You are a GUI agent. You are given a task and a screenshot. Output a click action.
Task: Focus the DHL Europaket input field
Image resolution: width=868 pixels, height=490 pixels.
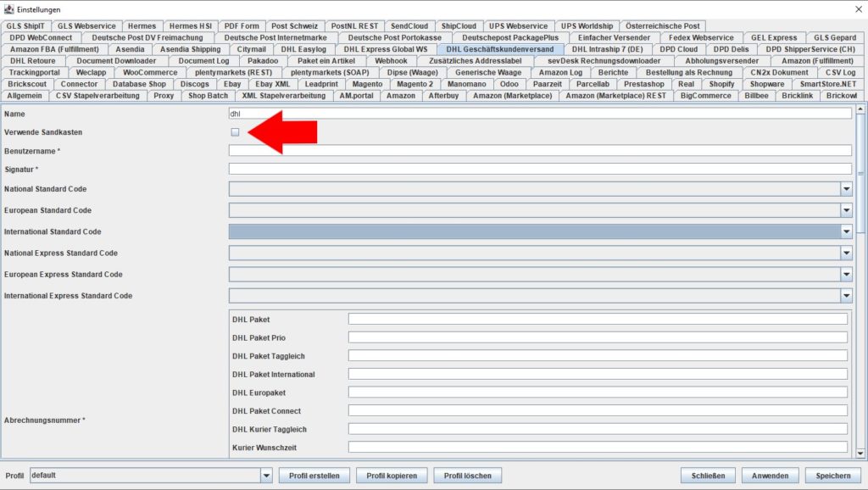coord(598,392)
